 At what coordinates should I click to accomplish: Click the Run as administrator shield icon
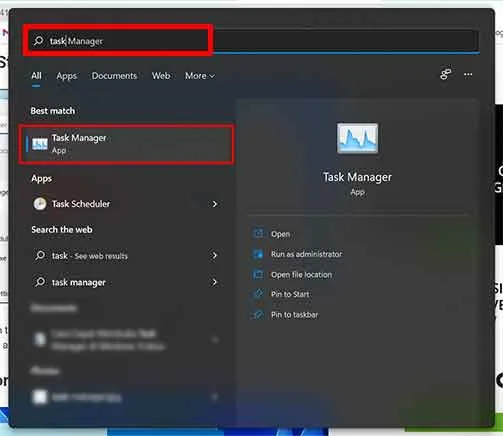[258, 254]
